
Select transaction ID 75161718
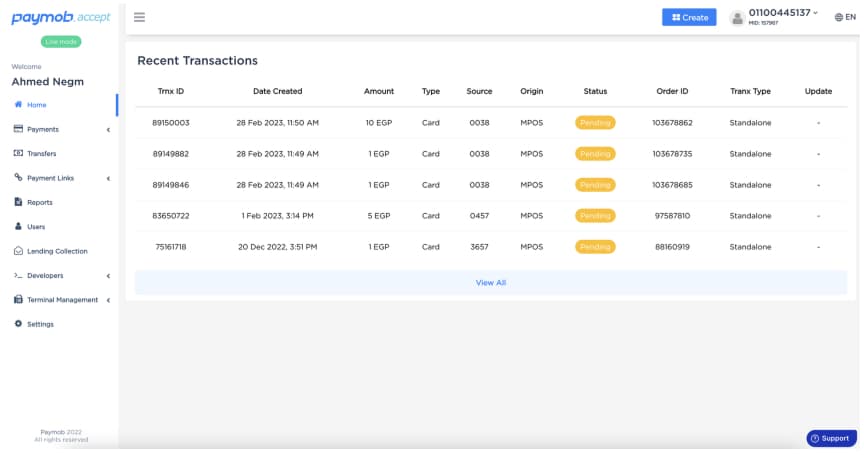(171, 247)
